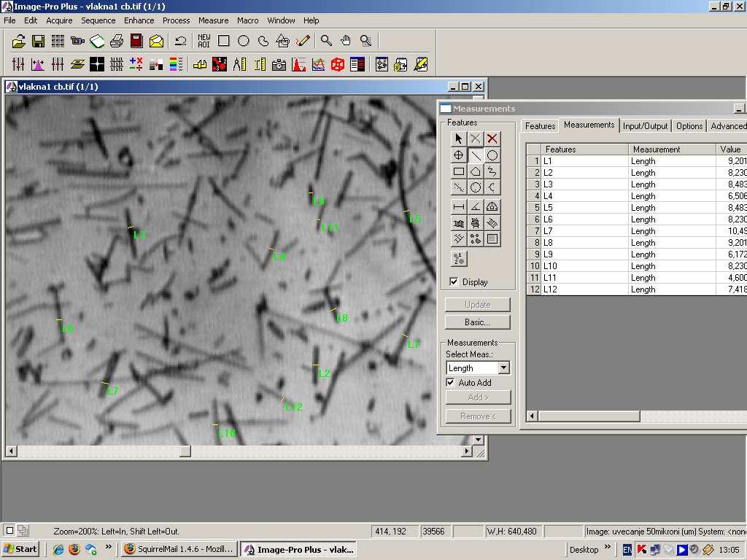Screen dimensions: 747x560
Task: Select the hand pan tool
Action: 346,42
